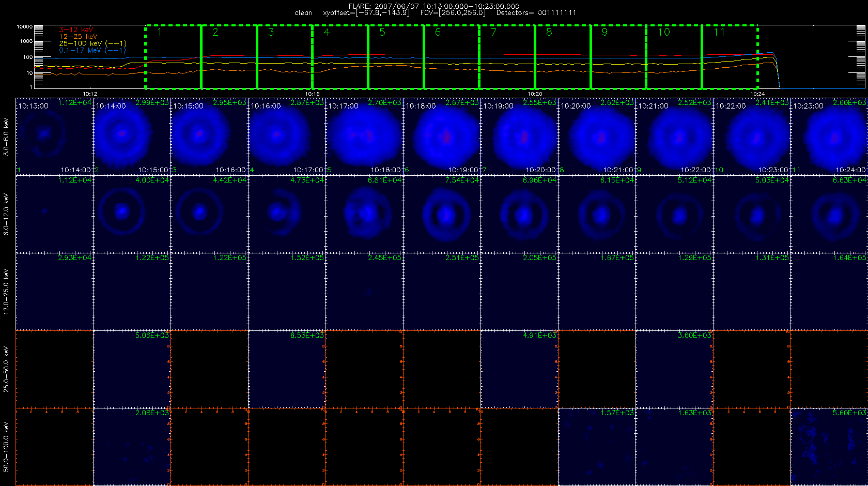Click the '10:18:00' start time label

pos(421,106)
